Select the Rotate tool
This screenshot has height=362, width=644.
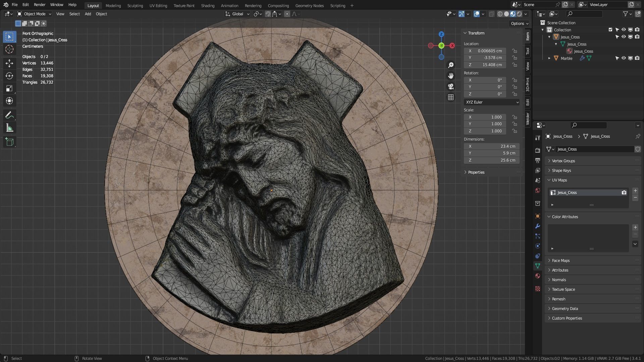click(9, 76)
